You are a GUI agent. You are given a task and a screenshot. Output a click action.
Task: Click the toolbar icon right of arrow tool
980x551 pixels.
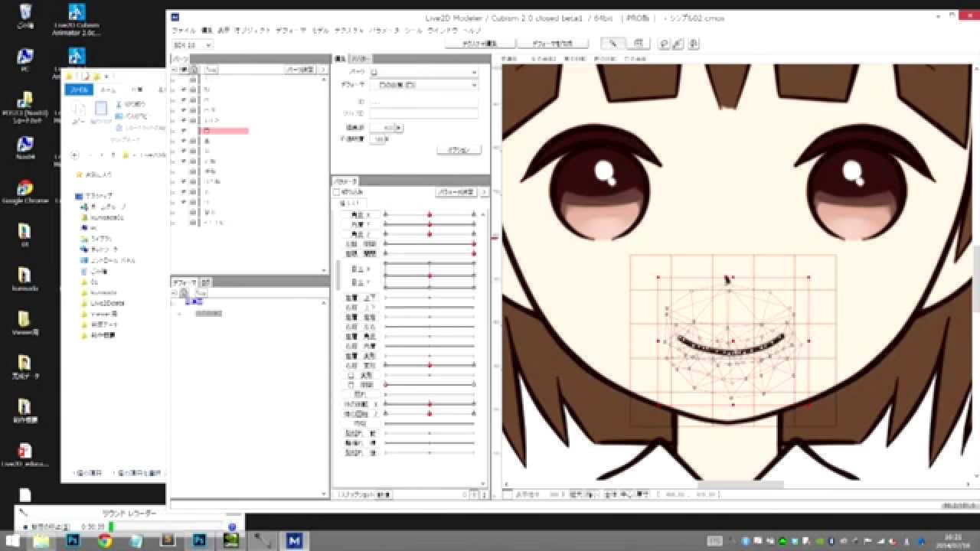pyautogui.click(x=640, y=44)
